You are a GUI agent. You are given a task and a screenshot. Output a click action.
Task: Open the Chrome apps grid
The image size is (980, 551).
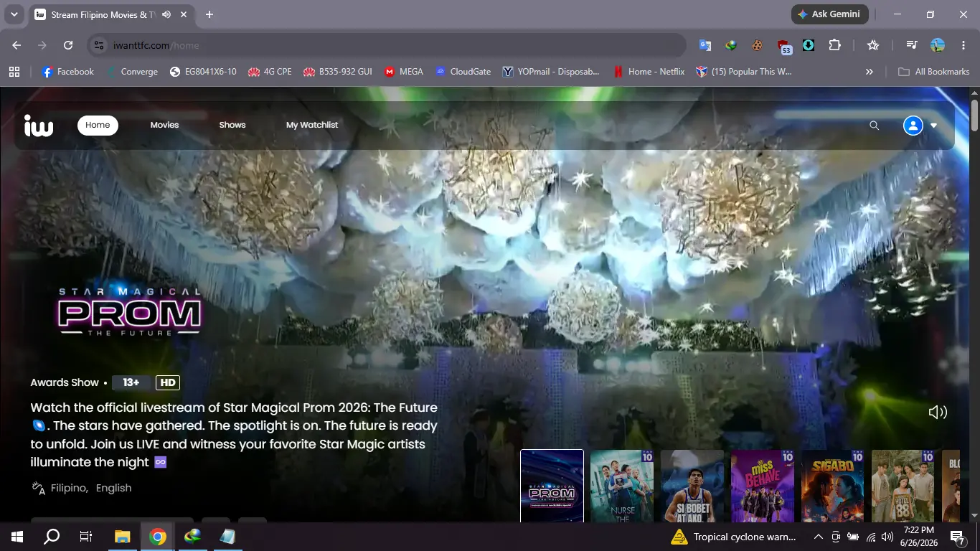[x=14, y=72]
